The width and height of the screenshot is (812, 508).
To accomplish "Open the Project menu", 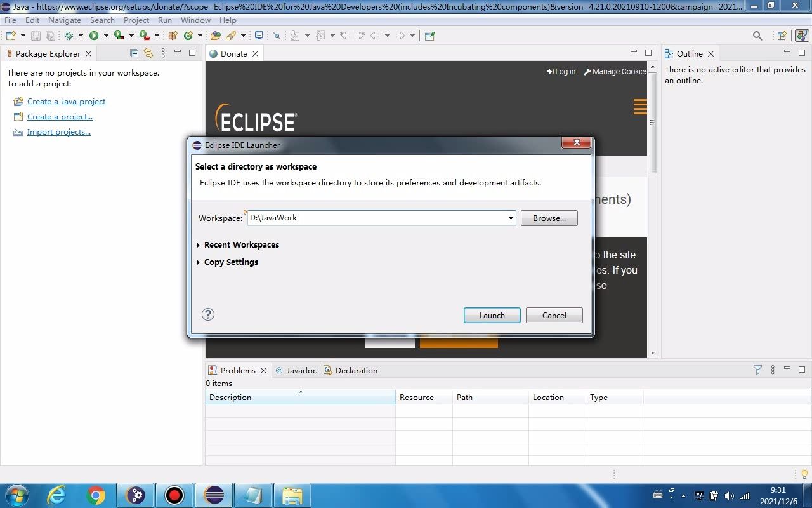I will (136, 20).
